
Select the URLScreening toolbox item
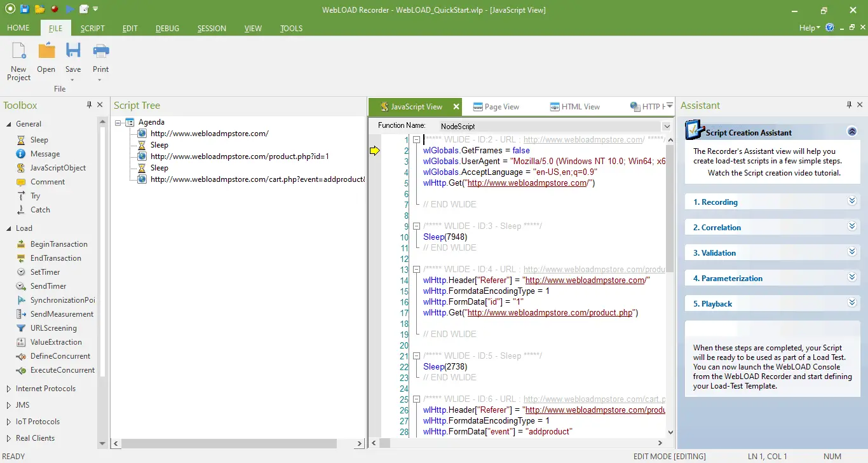click(53, 328)
